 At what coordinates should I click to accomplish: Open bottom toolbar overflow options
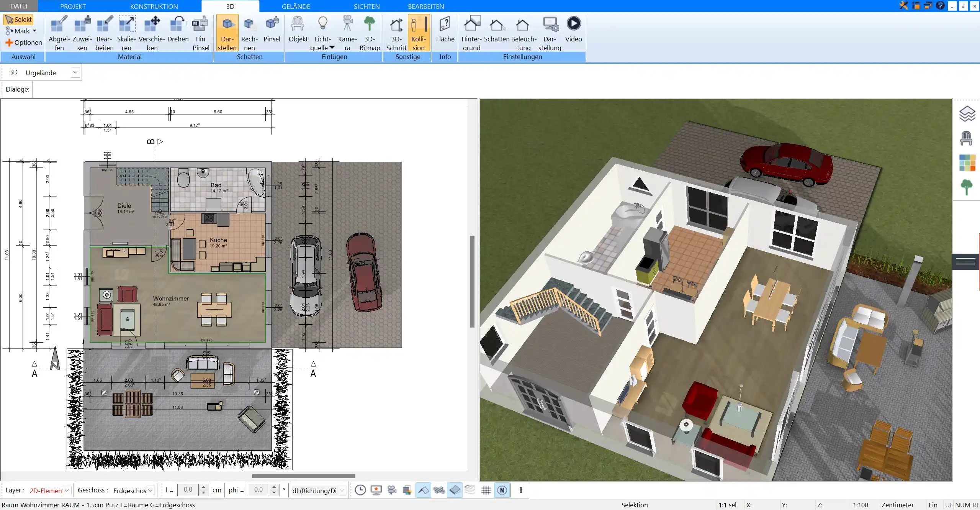tap(521, 490)
